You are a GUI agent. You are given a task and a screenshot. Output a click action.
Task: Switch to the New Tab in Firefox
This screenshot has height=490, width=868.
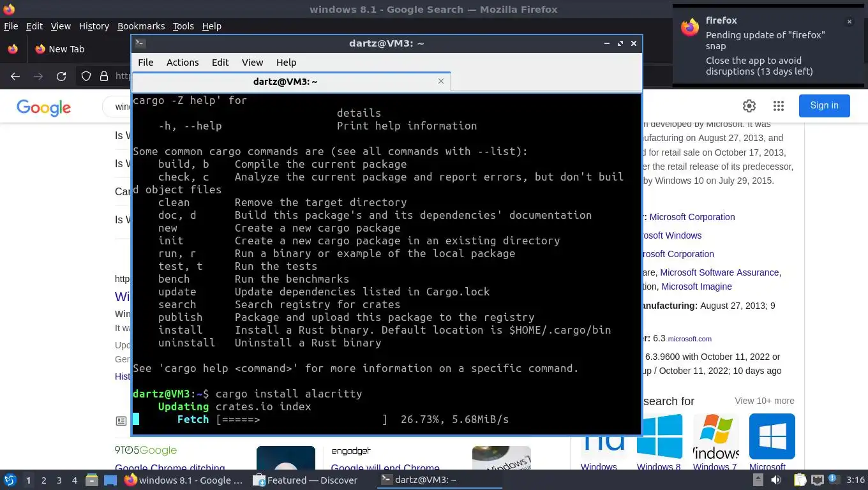tap(59, 49)
